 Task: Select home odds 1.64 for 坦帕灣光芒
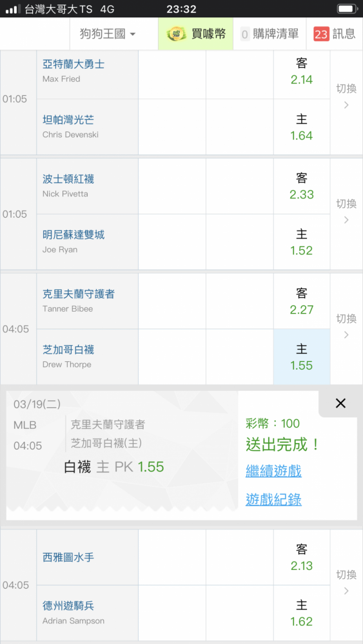(302, 128)
